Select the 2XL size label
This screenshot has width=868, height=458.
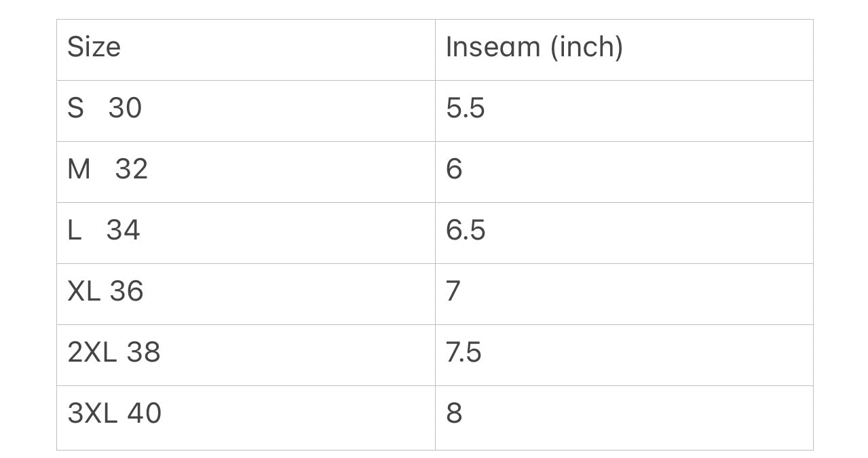tap(92, 352)
